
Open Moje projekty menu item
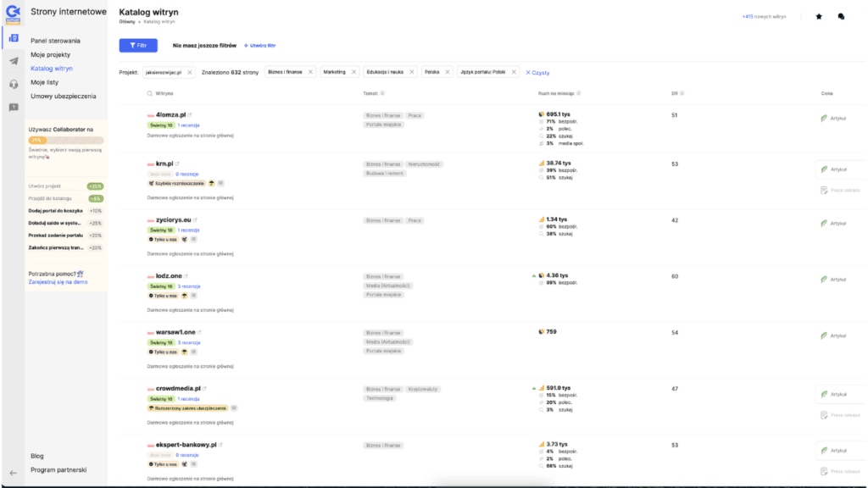(50, 55)
